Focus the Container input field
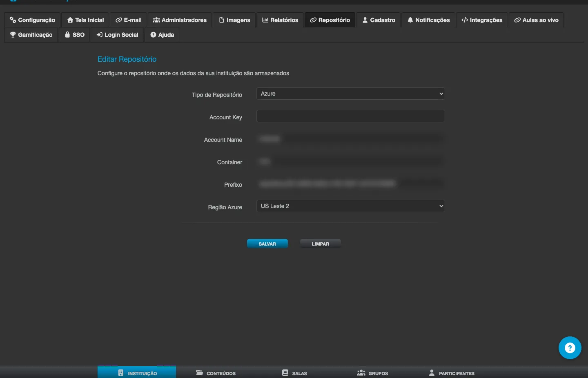 tap(350, 161)
